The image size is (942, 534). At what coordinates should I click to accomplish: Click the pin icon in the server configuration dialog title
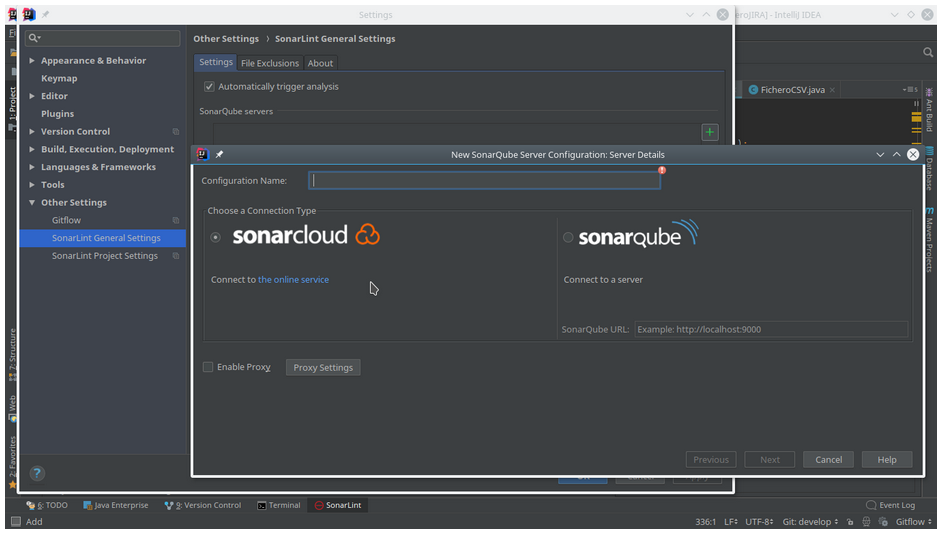pos(219,154)
